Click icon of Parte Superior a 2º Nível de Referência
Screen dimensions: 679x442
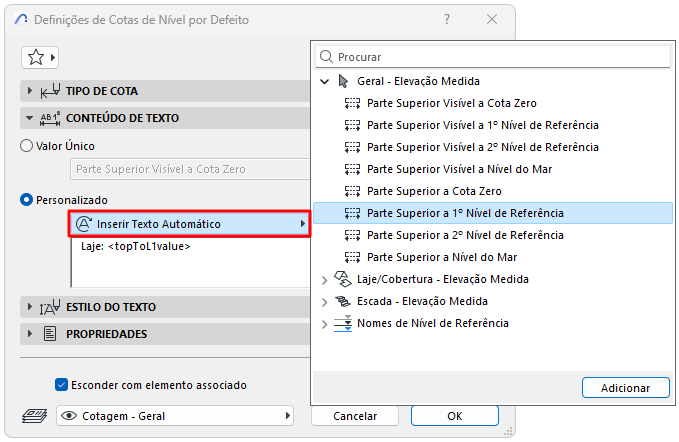[x=352, y=235]
